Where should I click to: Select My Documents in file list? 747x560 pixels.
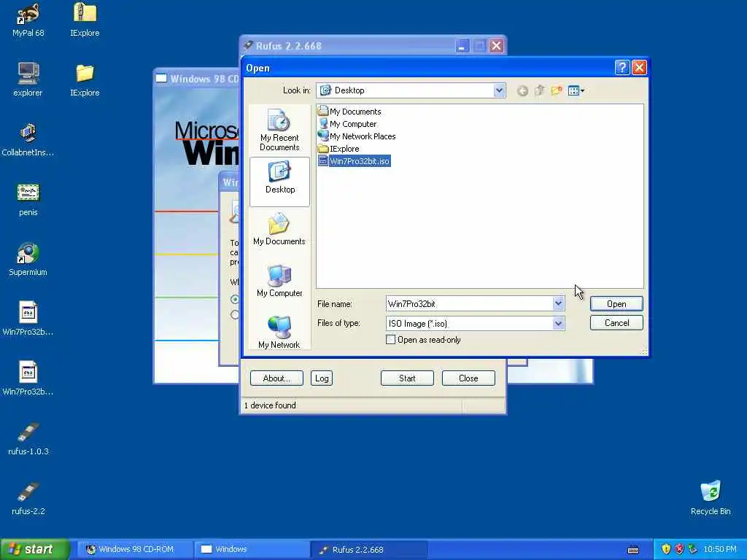[x=349, y=112]
